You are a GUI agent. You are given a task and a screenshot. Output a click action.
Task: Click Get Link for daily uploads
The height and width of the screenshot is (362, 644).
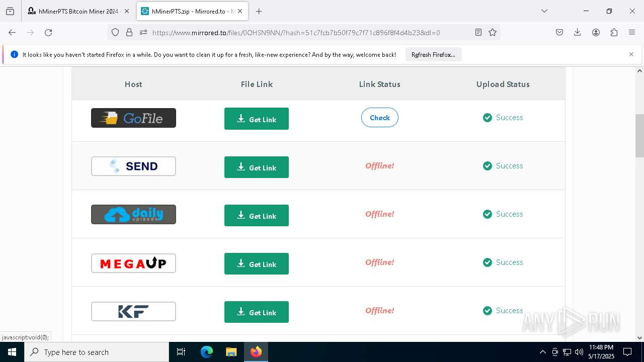(x=257, y=215)
